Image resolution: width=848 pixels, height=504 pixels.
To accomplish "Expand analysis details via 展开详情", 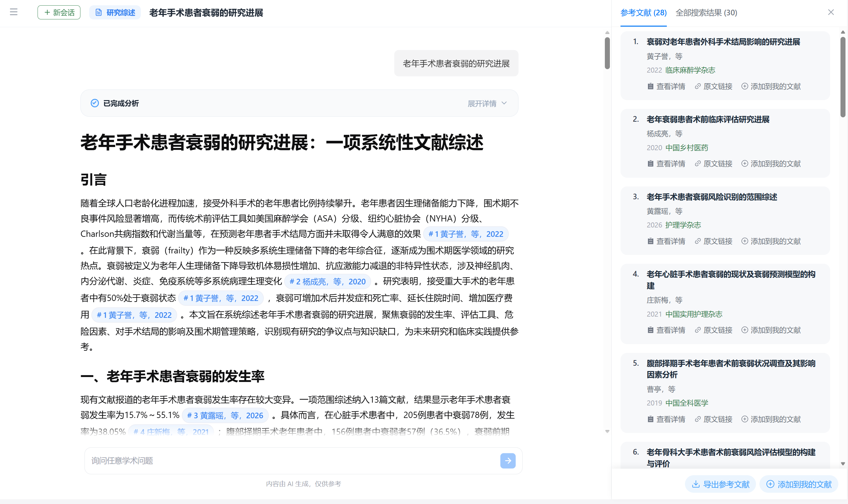I will point(487,103).
